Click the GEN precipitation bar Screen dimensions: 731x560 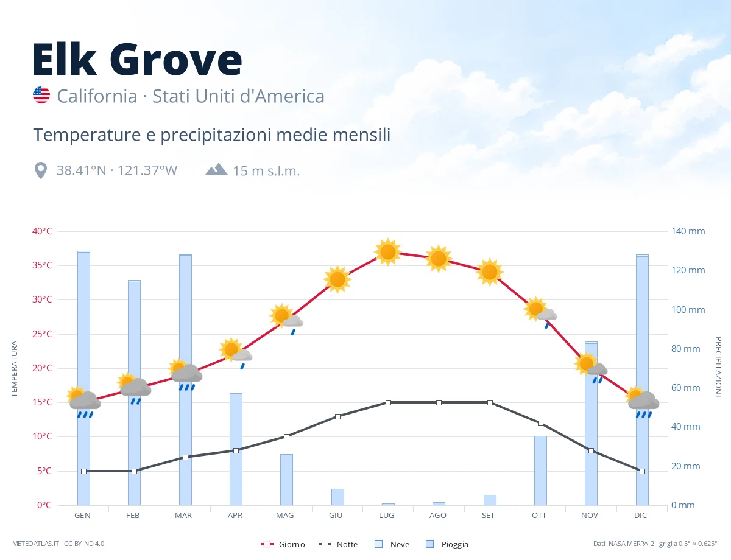[x=83, y=378]
